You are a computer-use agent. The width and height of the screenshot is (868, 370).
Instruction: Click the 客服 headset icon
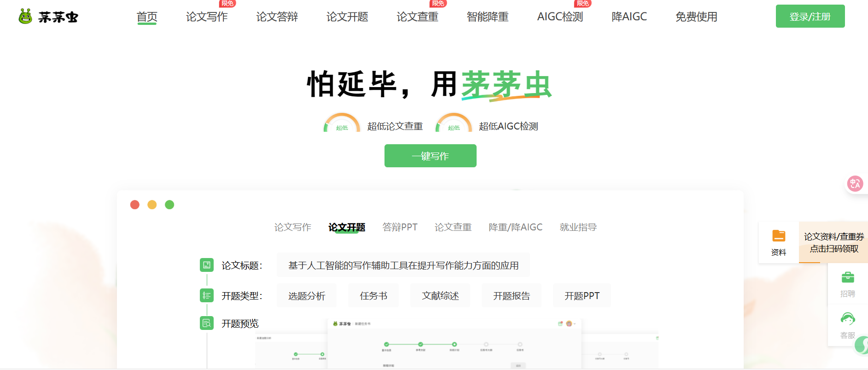848,319
